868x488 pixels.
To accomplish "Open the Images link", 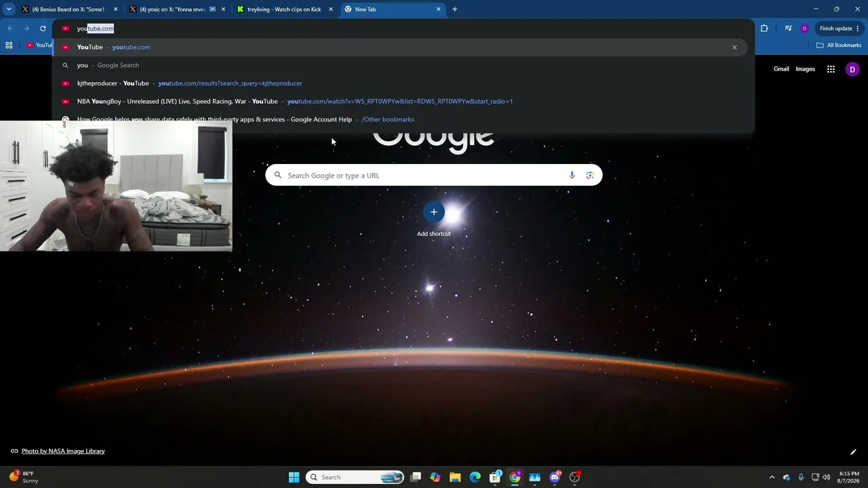I will click(x=805, y=69).
